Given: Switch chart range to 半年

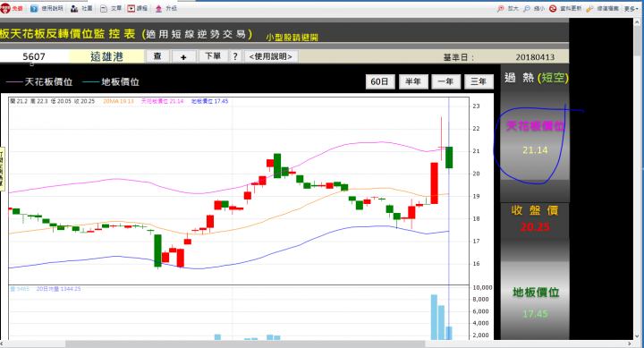Looking at the screenshot, I should [413, 81].
